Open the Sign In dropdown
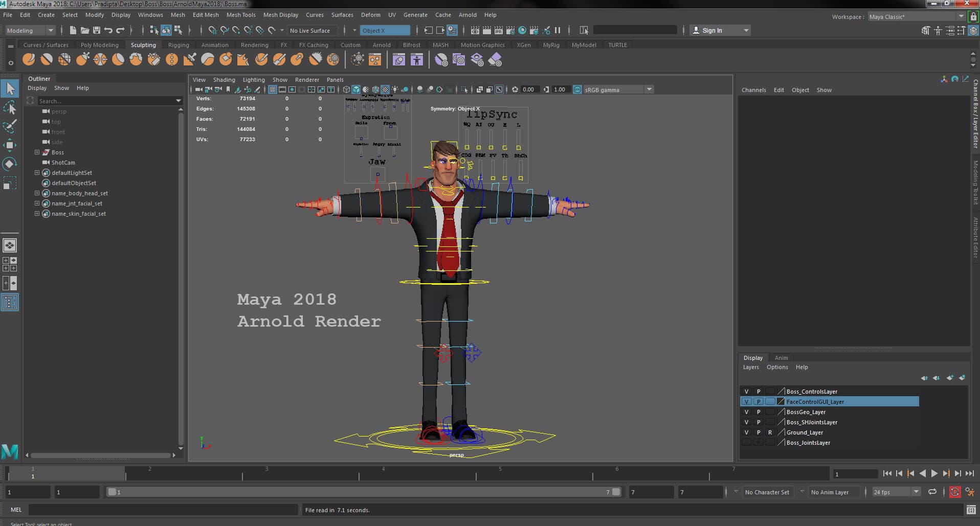Viewport: 980px width, 526px height. coord(721,30)
